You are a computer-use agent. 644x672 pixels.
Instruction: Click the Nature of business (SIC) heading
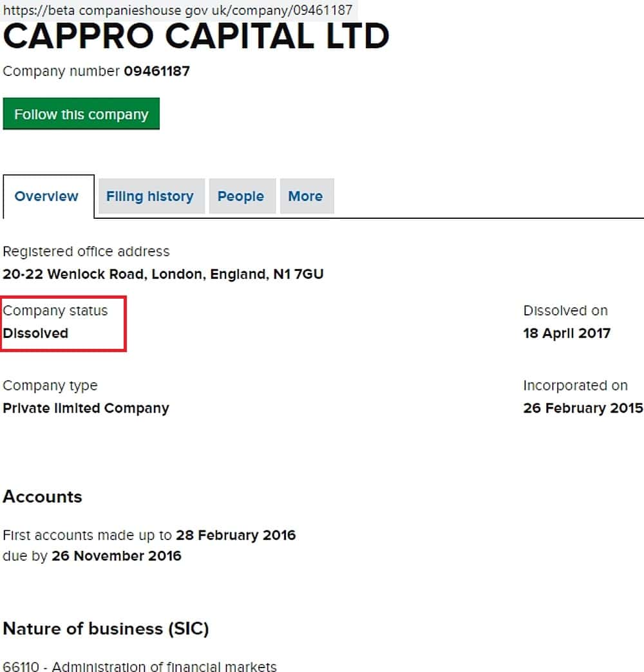(x=106, y=629)
